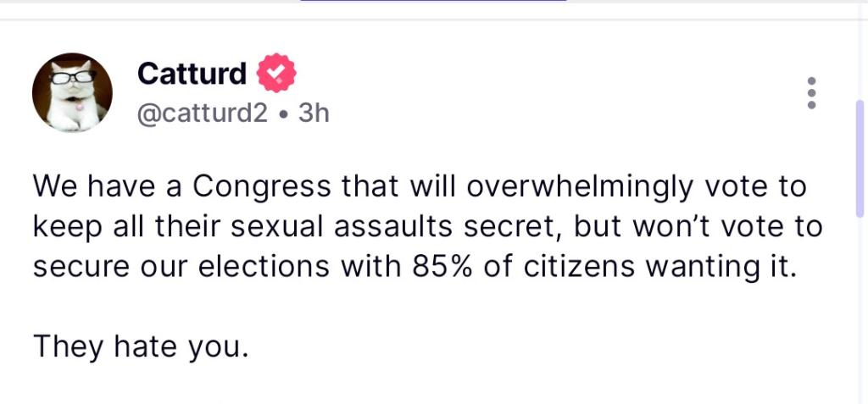Open the @catturd2 handle link
The height and width of the screenshot is (404, 868).
(x=202, y=113)
